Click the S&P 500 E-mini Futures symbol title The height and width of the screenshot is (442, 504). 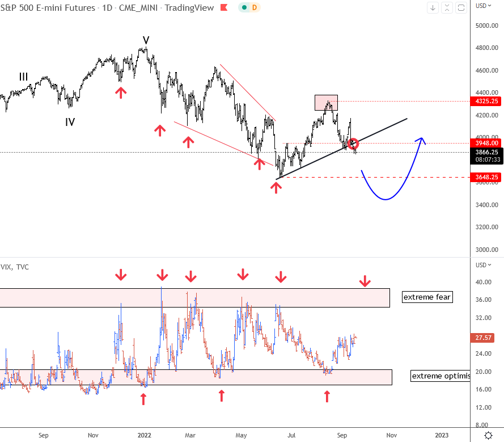coord(48,8)
